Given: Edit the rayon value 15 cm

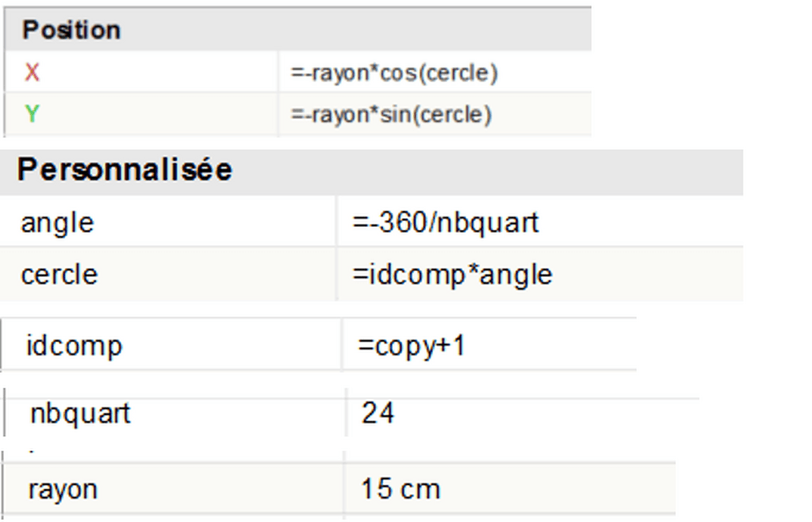Looking at the screenshot, I should click(x=400, y=489).
